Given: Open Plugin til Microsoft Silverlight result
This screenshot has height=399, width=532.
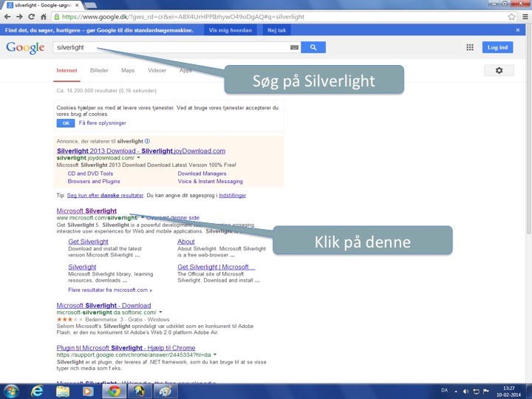Looking at the screenshot, I should tap(126, 348).
